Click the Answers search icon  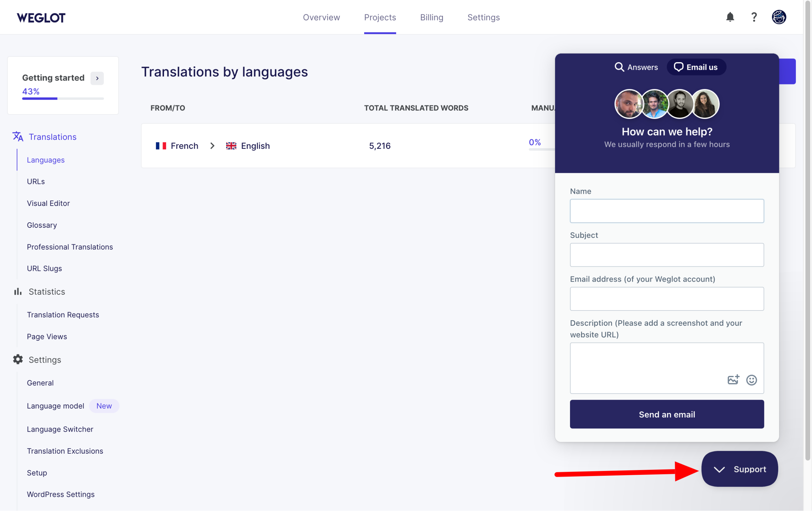(619, 67)
